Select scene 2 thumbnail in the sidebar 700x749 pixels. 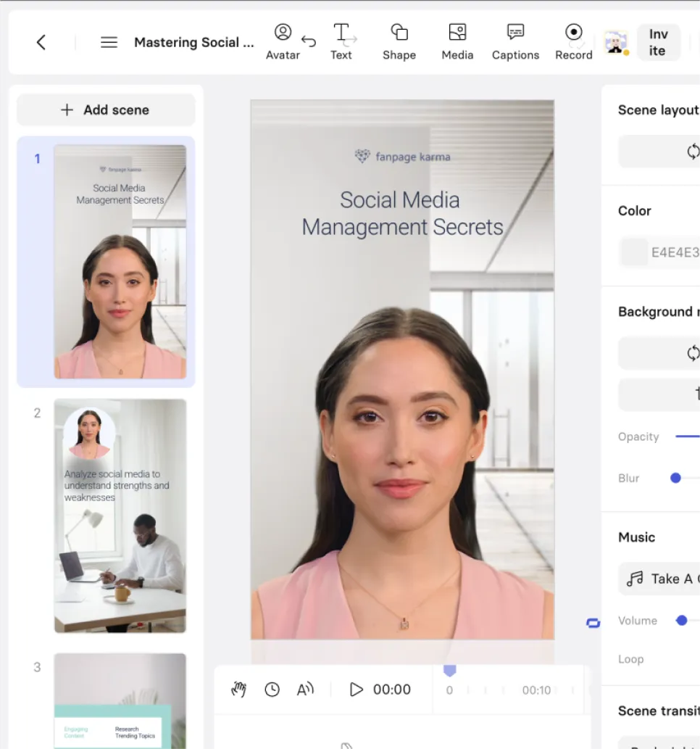pyautogui.click(x=120, y=516)
